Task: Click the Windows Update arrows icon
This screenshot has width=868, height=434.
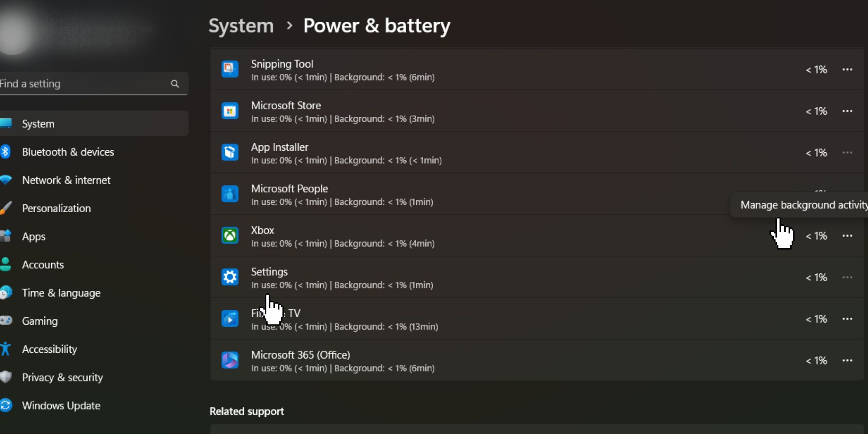Action: (x=6, y=405)
